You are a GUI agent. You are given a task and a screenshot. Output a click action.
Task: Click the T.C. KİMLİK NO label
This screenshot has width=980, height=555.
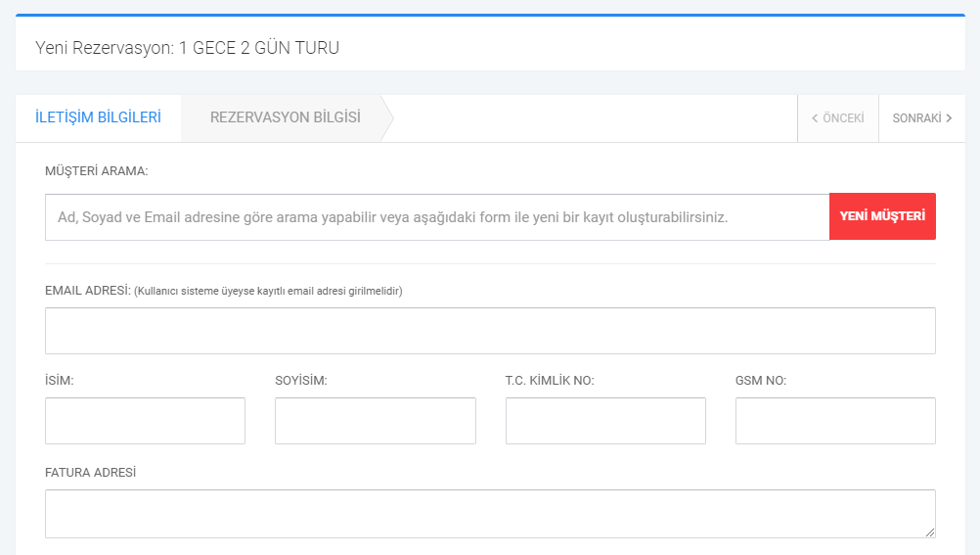click(x=550, y=381)
